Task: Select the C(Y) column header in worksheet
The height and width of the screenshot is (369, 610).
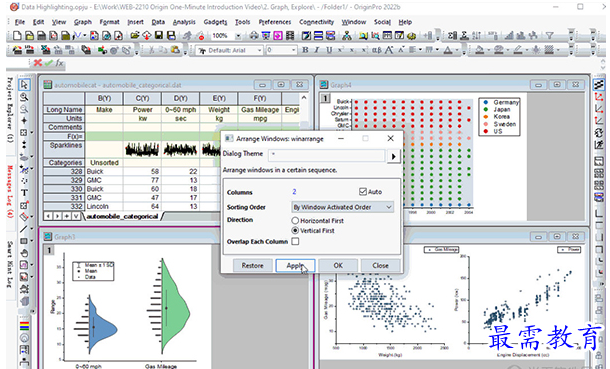Action: [x=142, y=99]
